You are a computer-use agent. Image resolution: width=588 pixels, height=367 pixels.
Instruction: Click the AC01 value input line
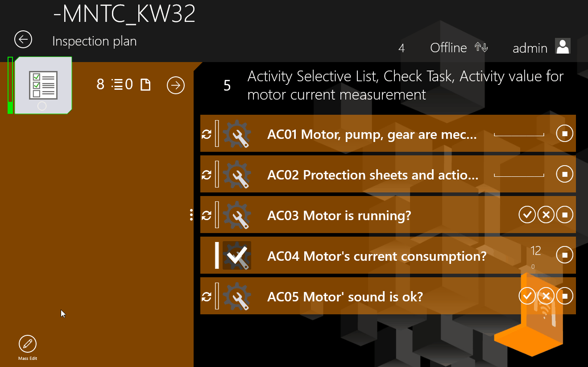(519, 133)
